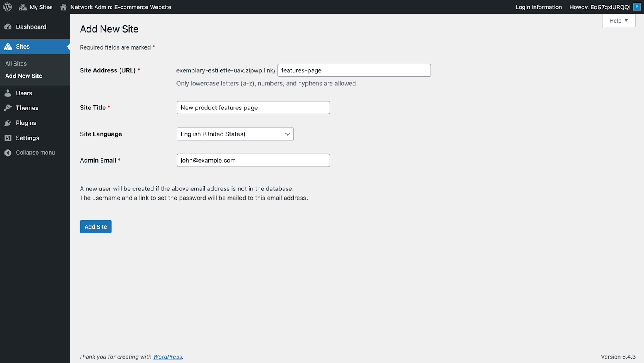Click the WordPress logo in admin bar
The image size is (644, 363).
(7, 7)
